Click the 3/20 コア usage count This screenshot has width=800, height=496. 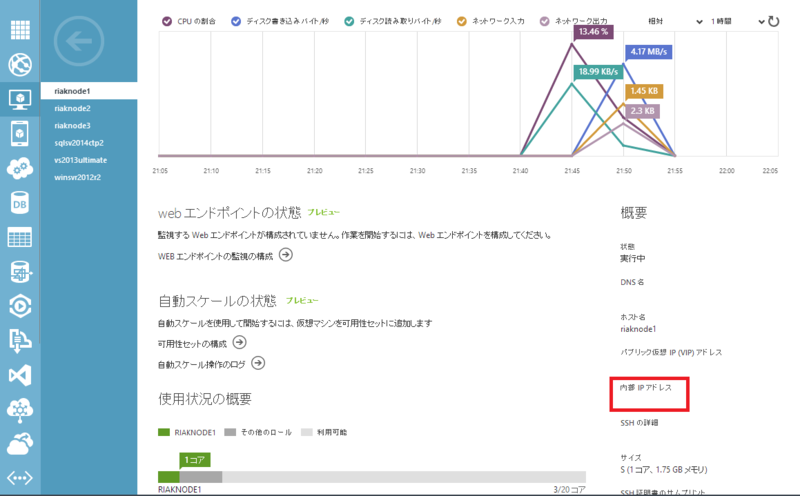(569, 489)
